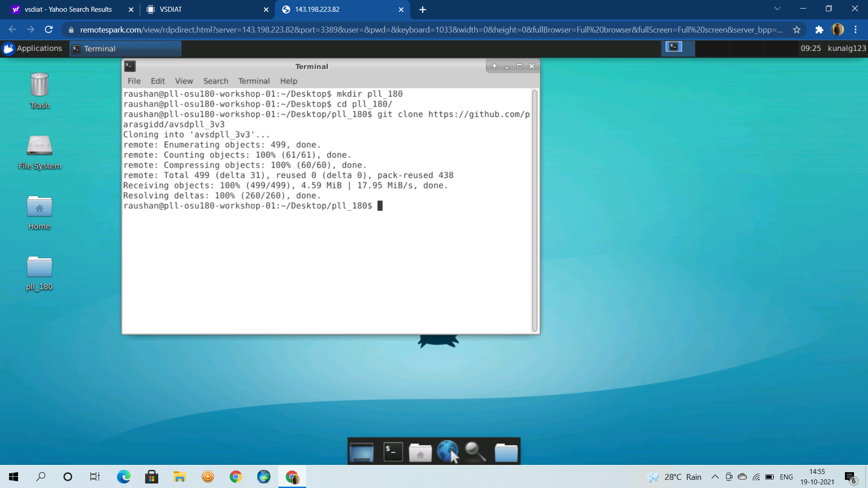Click the Terminal window roll-up arrow button
868x488 pixels.
[x=494, y=66]
